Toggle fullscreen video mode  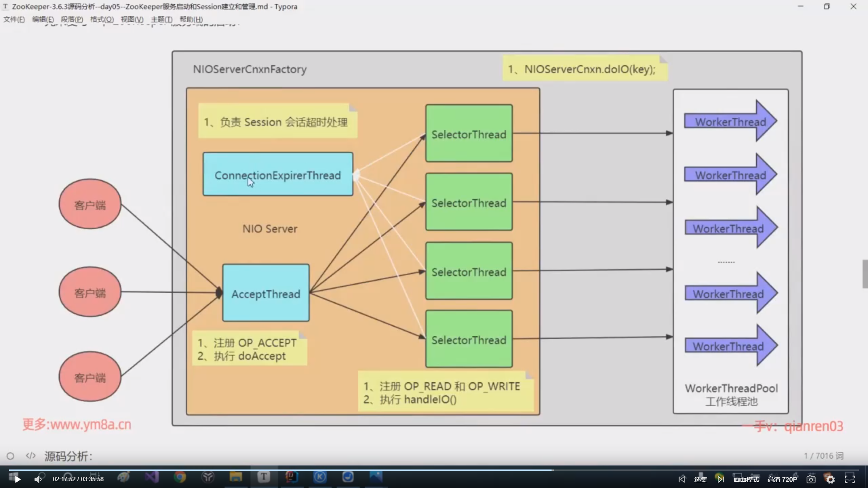tap(850, 479)
